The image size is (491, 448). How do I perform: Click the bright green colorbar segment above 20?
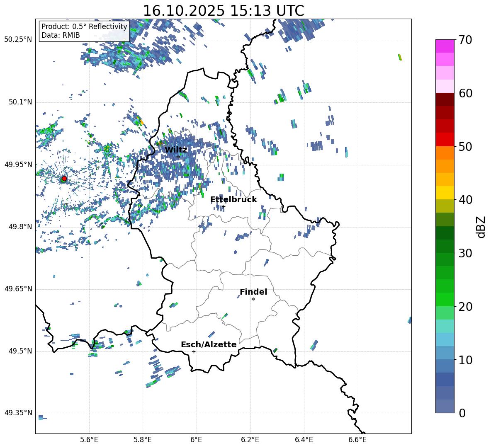tap(445, 299)
